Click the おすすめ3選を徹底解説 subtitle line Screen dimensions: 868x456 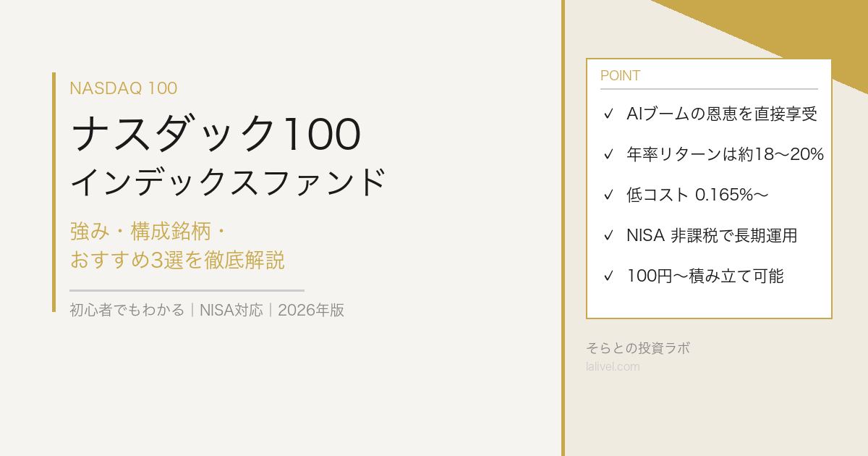pyautogui.click(x=177, y=259)
